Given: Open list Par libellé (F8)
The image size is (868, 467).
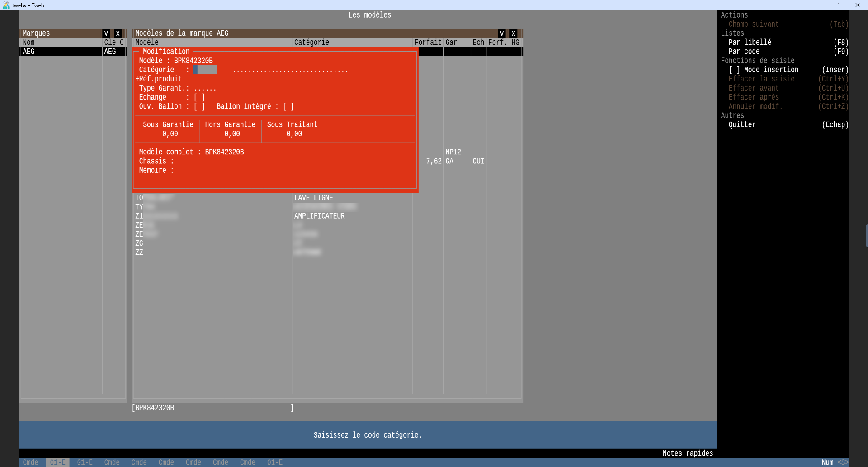Looking at the screenshot, I should [x=750, y=43].
